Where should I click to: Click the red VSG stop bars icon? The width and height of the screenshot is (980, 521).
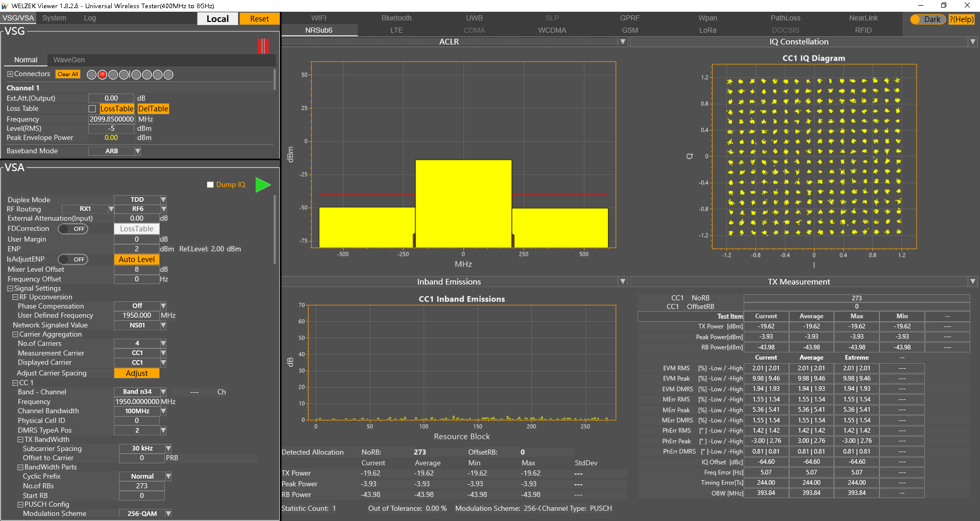pyautogui.click(x=263, y=46)
